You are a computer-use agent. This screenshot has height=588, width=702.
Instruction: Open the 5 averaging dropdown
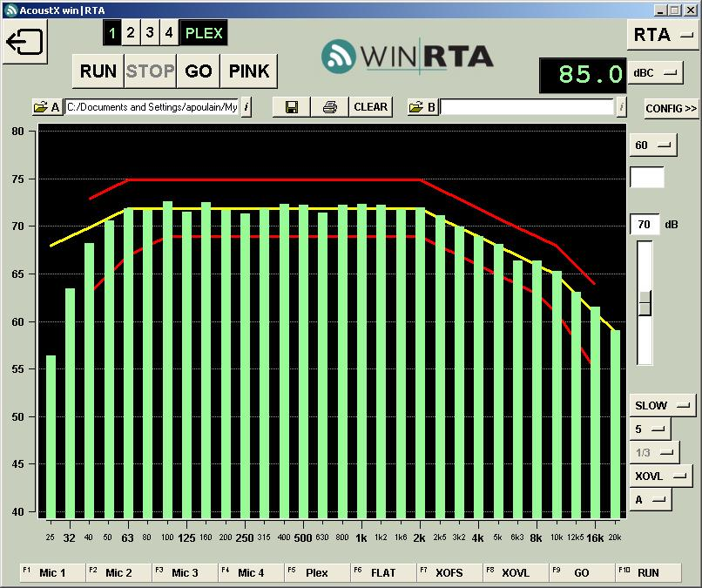(650, 429)
